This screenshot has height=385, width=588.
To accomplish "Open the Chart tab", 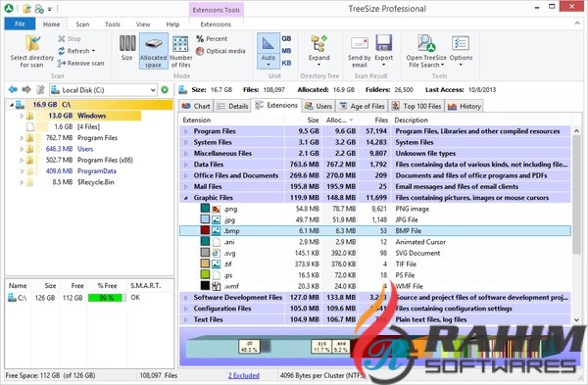I will 196,106.
